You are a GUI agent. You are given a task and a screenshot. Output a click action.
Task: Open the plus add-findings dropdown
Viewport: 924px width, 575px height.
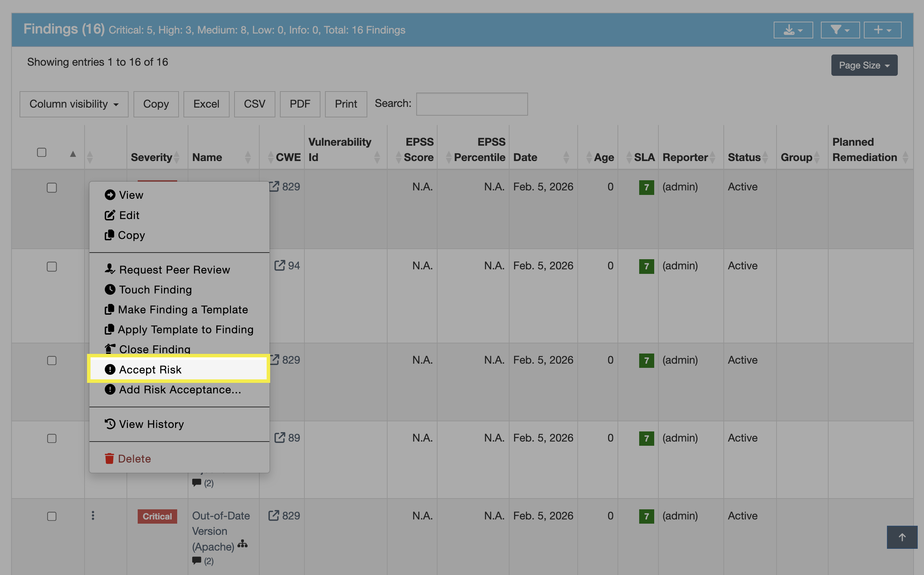coord(882,30)
